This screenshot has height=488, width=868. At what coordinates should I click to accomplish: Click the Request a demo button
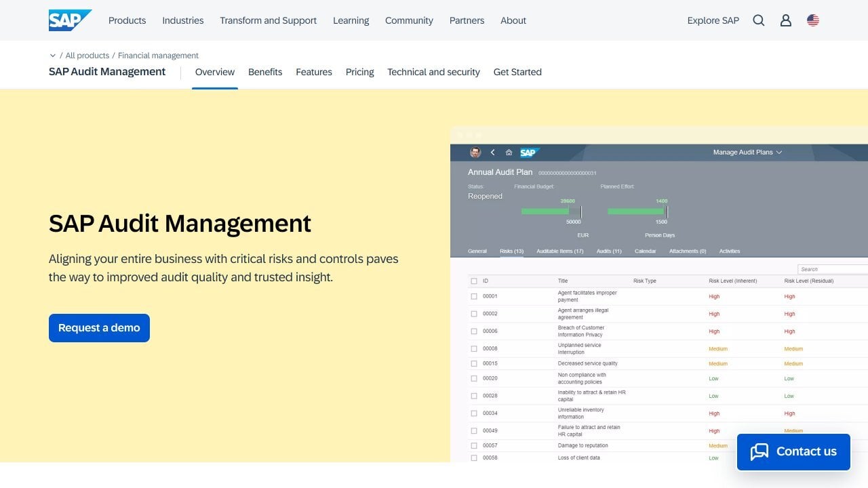coord(99,327)
